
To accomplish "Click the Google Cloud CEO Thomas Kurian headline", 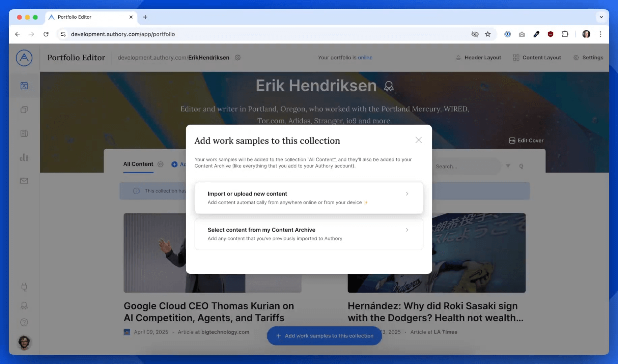I will coord(209,312).
